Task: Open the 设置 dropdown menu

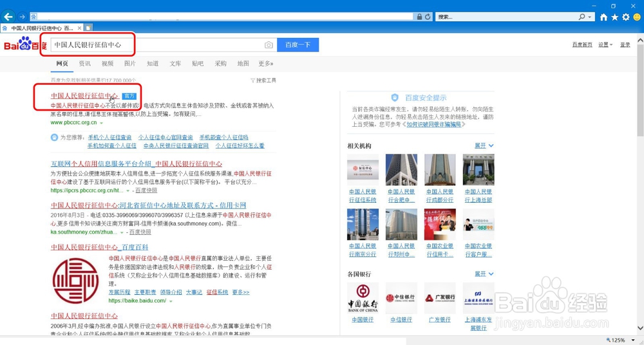Action: tap(605, 45)
